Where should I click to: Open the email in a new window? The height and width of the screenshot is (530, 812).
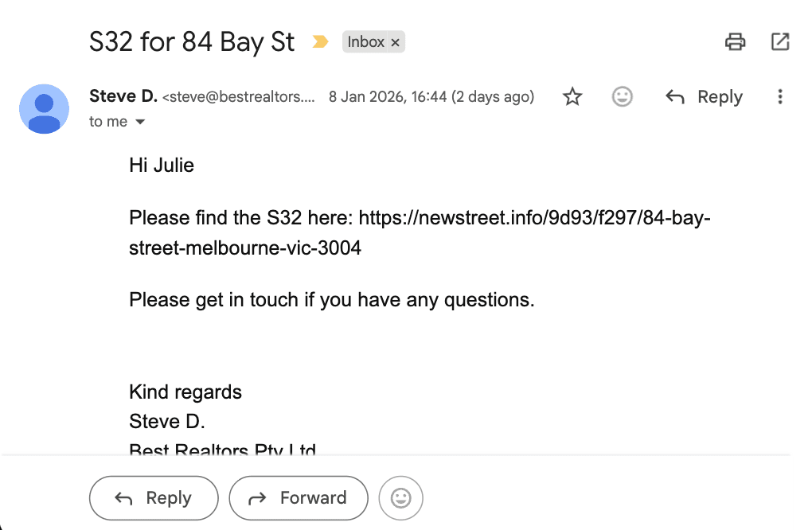click(x=780, y=42)
